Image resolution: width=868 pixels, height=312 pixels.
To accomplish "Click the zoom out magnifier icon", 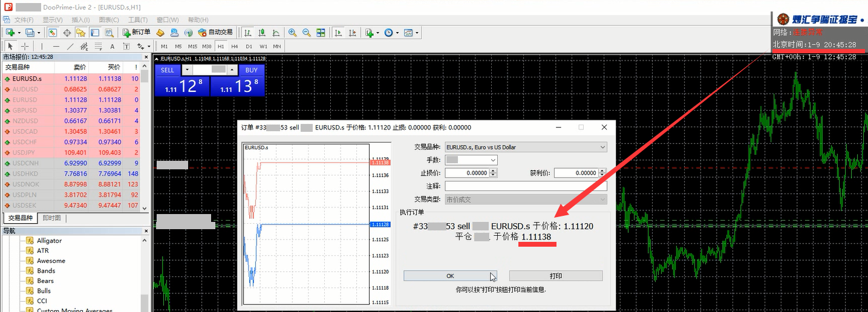I will (307, 33).
